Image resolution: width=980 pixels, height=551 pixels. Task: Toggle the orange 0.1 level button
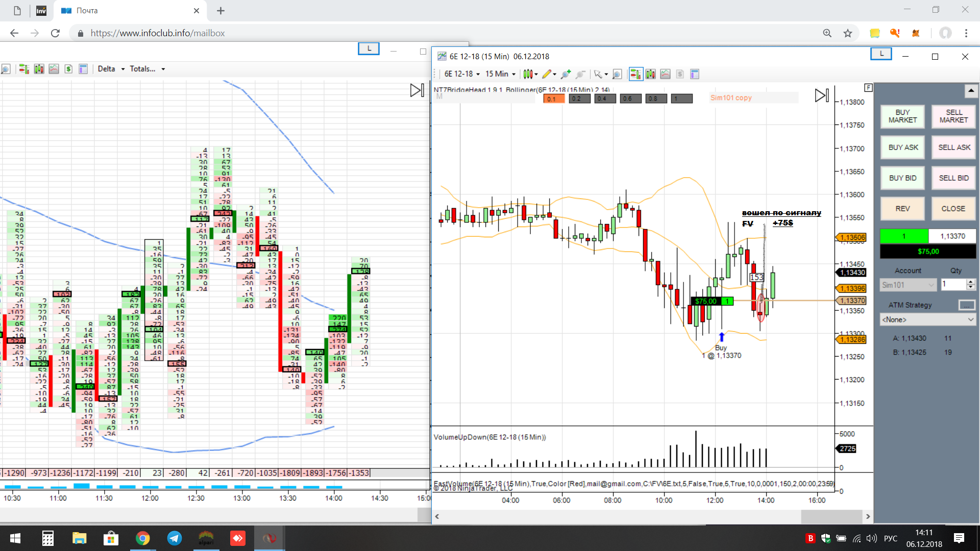click(554, 98)
